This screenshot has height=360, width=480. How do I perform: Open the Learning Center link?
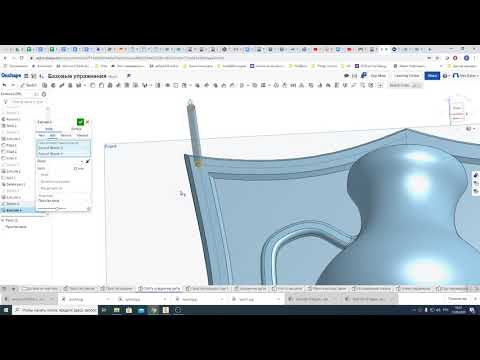tap(407, 76)
